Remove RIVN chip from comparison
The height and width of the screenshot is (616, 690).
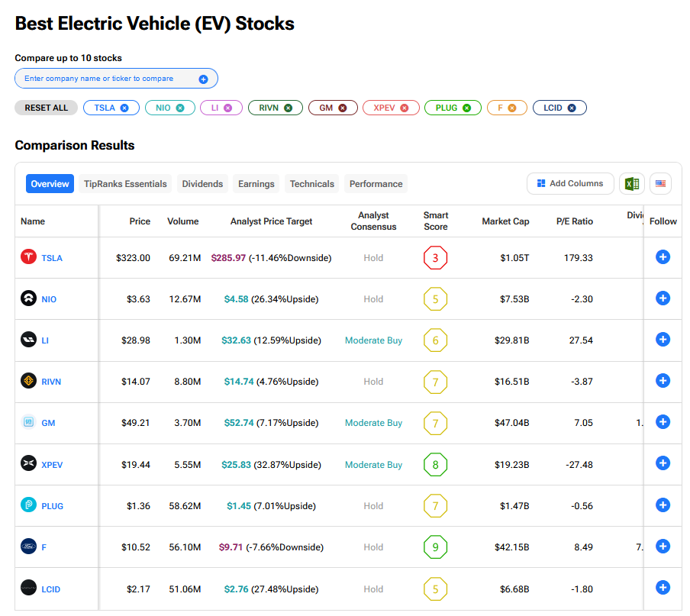pos(289,108)
